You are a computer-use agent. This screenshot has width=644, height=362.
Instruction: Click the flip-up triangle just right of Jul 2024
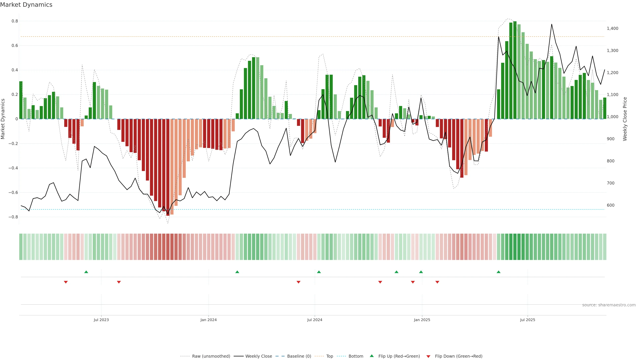[x=319, y=272]
